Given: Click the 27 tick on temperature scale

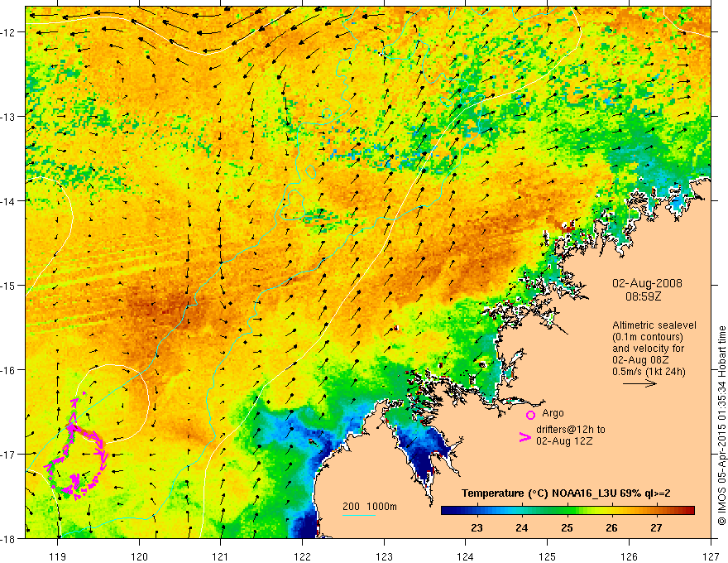Looking at the screenshot, I should [x=657, y=528].
